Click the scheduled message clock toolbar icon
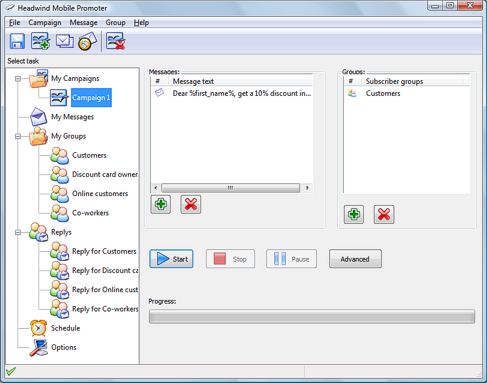 click(87, 42)
